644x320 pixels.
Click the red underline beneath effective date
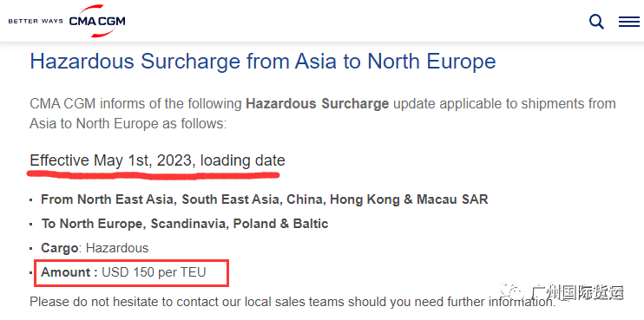[x=154, y=174]
